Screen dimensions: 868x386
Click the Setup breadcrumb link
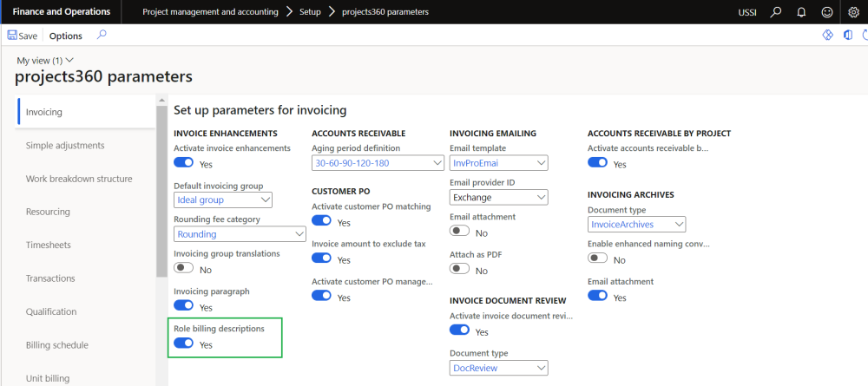point(312,12)
